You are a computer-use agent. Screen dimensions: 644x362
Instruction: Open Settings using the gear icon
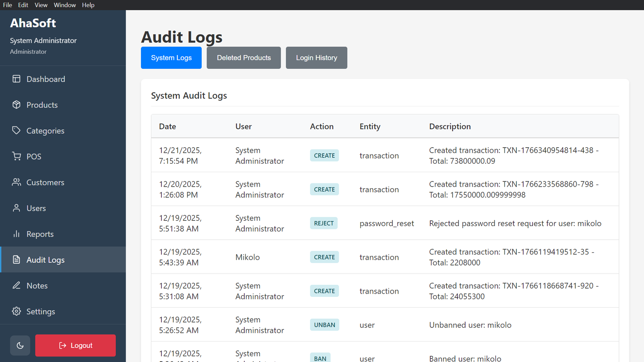(16, 311)
